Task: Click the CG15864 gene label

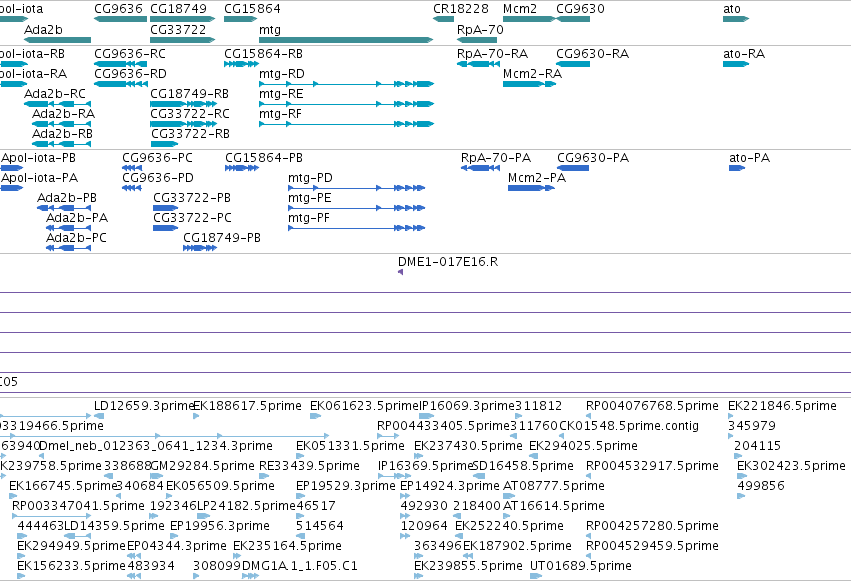Action: click(x=252, y=9)
